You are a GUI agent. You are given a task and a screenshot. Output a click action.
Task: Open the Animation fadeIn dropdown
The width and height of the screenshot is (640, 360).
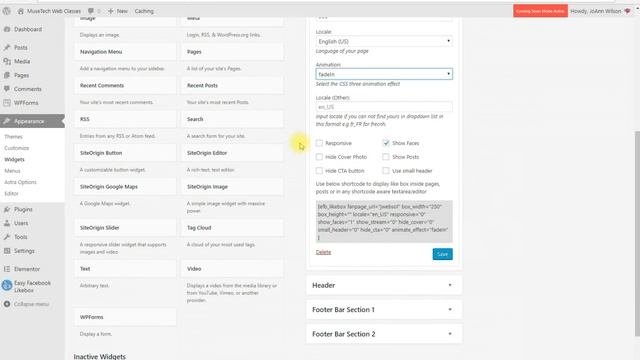point(384,74)
